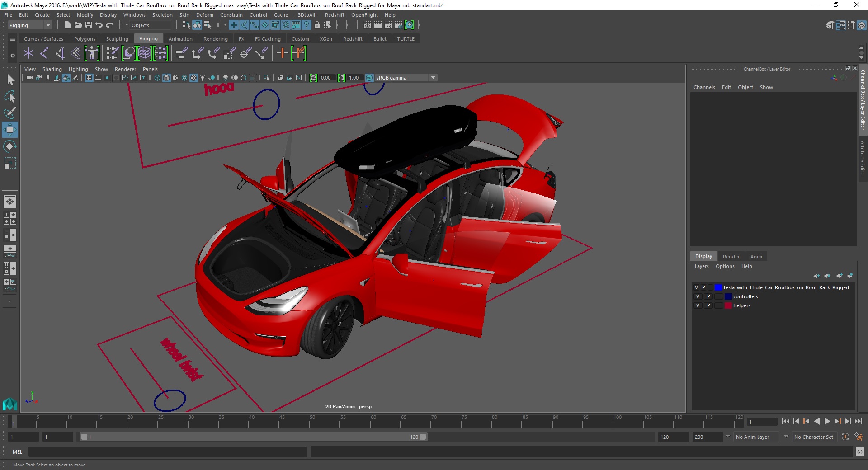Click the Set Key orange shelf icon
The image size is (868, 470).
tap(282, 53)
